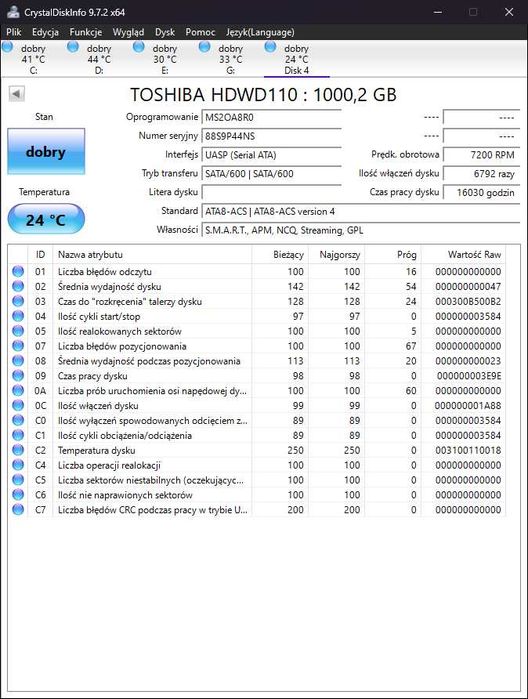
Task: Click the 16030 godzin power-on hours field
Action: pos(482,193)
